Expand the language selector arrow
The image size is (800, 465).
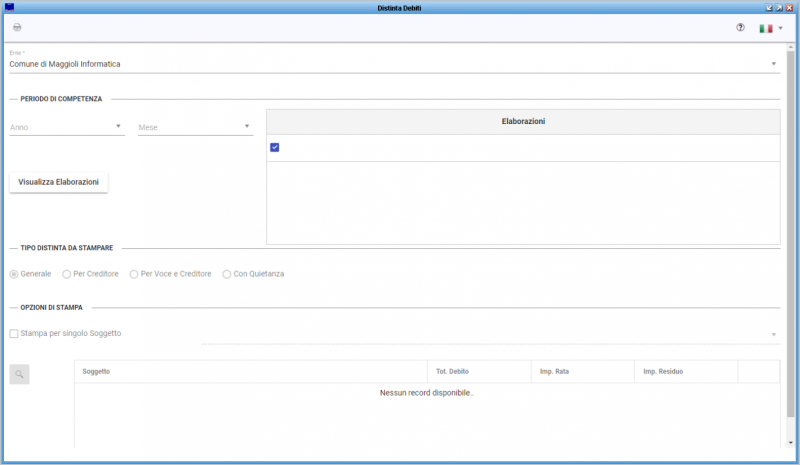[x=781, y=29]
